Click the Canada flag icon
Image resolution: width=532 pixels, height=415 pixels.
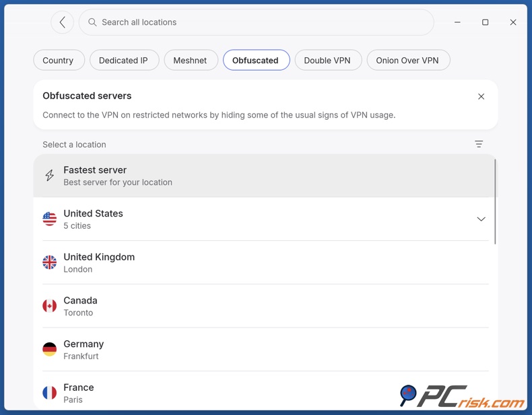click(x=50, y=306)
